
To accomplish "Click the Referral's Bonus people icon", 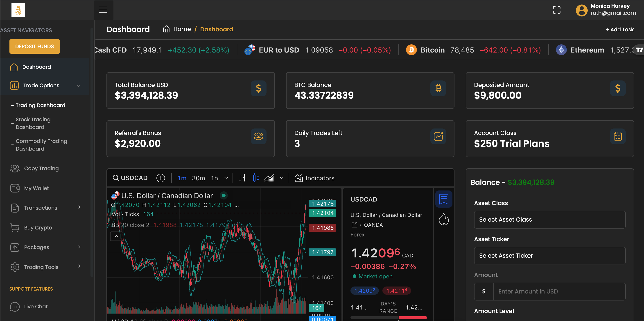I will (258, 136).
